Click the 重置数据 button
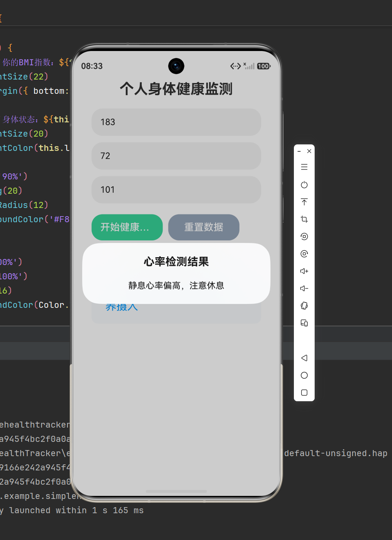The image size is (392, 540). pyautogui.click(x=204, y=227)
